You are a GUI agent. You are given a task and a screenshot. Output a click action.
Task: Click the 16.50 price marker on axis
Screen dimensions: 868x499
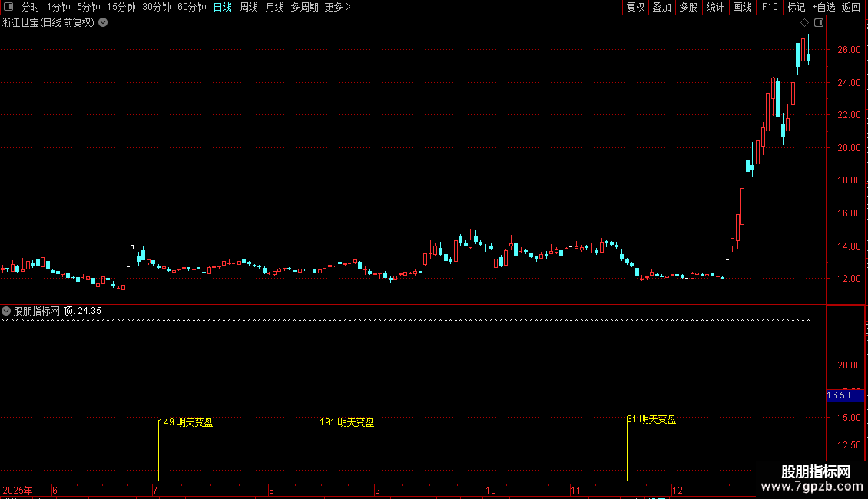point(845,395)
